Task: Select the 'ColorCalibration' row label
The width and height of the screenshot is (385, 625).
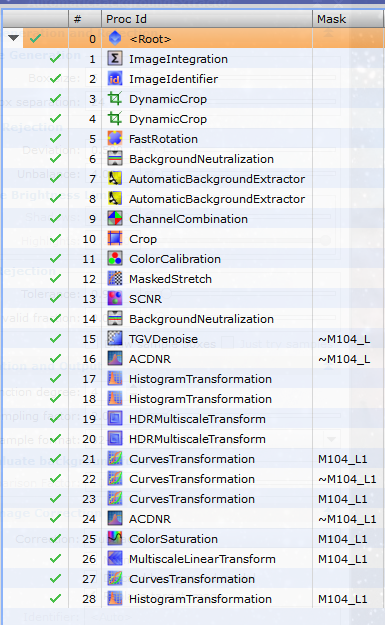Action: point(175,259)
